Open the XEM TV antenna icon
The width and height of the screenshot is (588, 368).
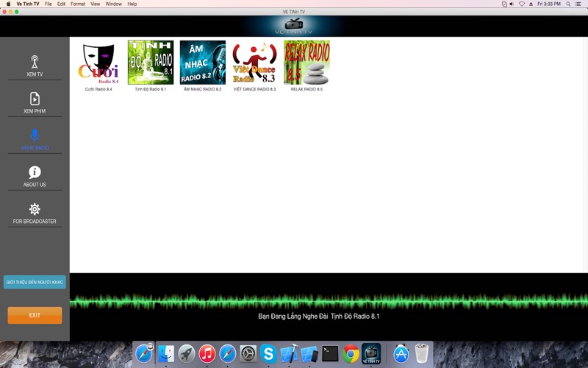click(35, 62)
